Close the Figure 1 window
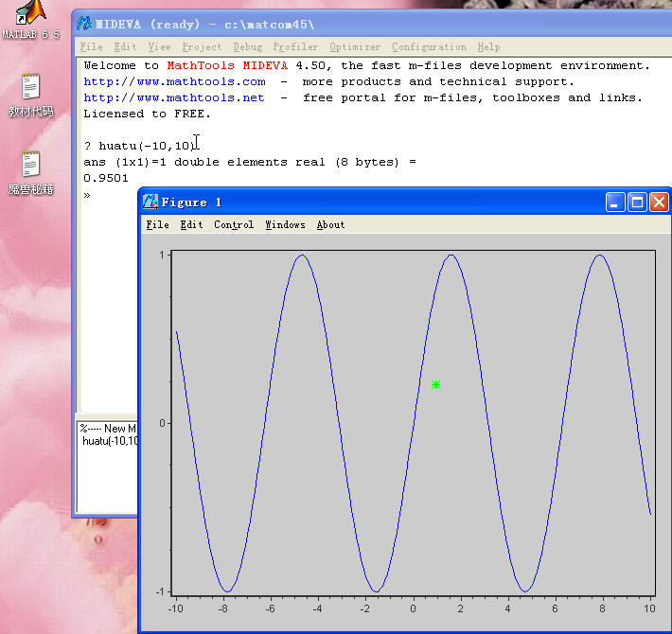Viewport: 672px width, 634px height. pyautogui.click(x=659, y=203)
